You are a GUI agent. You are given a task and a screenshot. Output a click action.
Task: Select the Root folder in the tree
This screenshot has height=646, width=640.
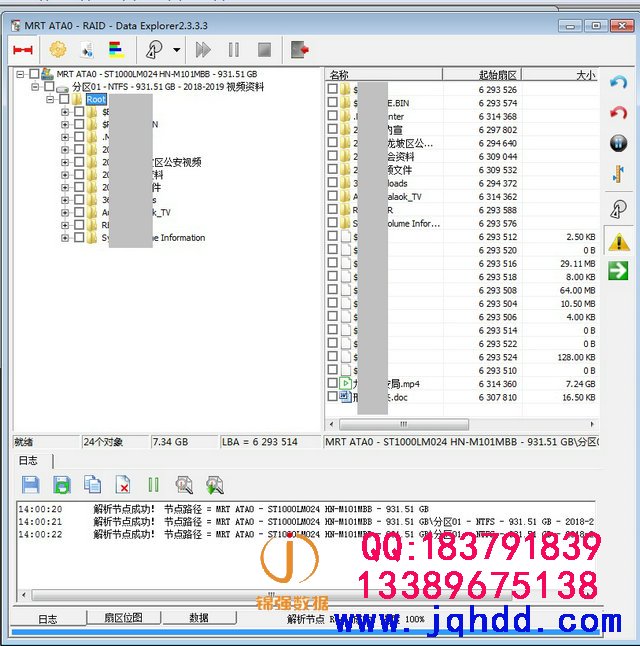point(96,99)
